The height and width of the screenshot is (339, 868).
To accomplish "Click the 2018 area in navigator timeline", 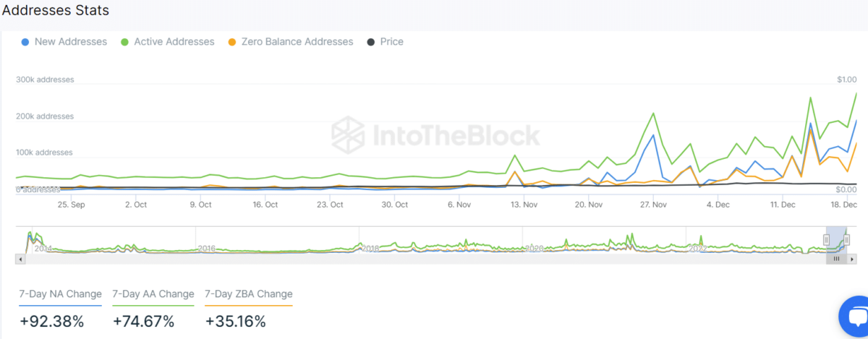I will pos(370,248).
